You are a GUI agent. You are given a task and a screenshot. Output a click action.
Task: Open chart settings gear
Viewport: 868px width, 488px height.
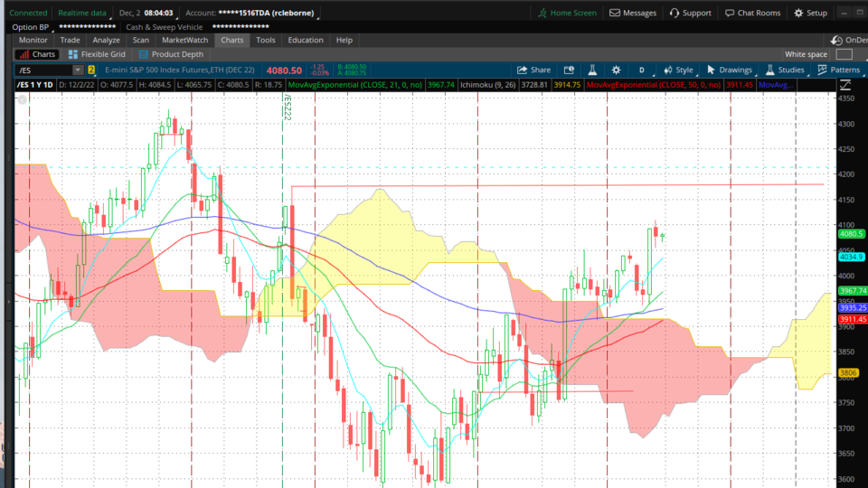pyautogui.click(x=616, y=70)
